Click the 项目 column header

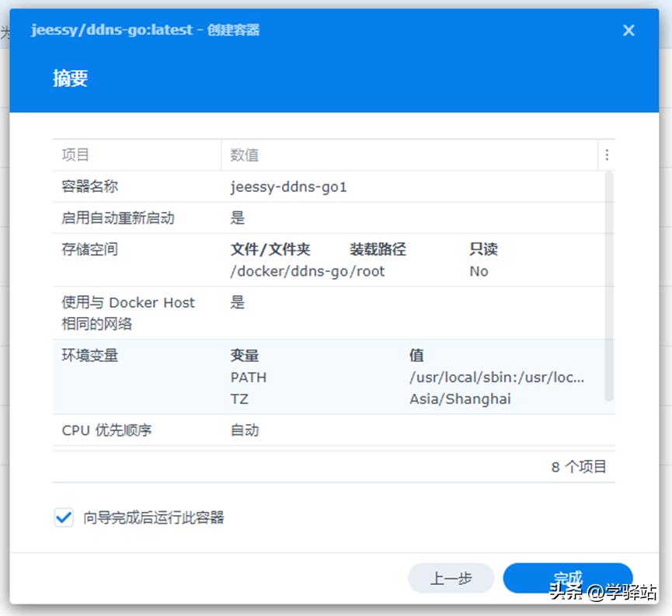75,155
